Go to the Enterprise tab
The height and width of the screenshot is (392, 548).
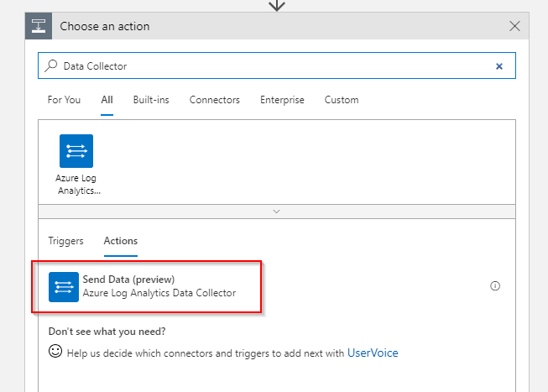pyautogui.click(x=282, y=100)
